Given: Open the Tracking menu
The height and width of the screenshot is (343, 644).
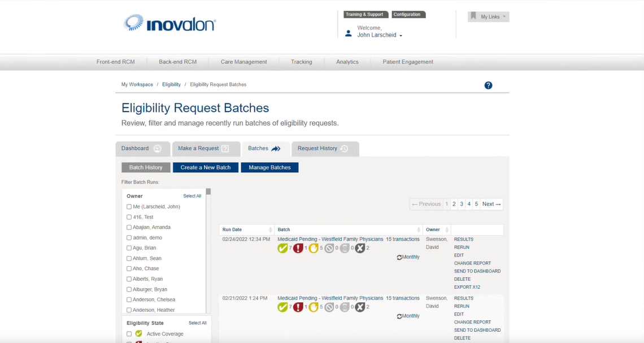Looking at the screenshot, I should (x=302, y=62).
